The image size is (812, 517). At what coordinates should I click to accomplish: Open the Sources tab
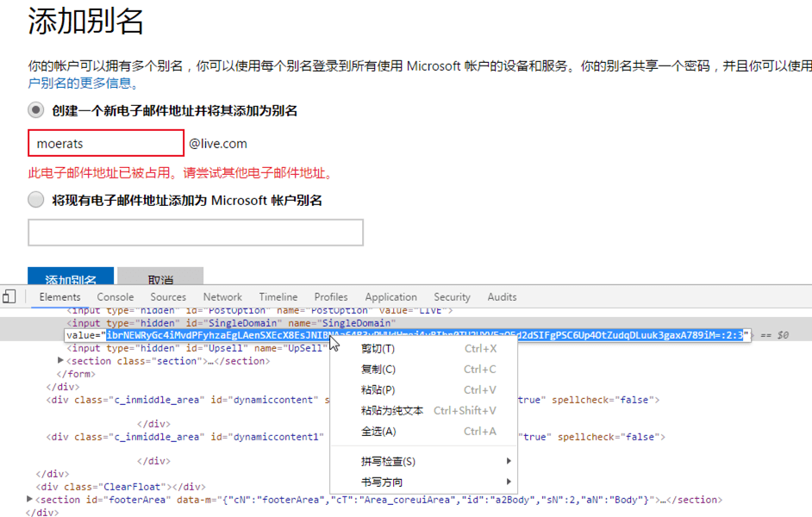click(x=168, y=297)
